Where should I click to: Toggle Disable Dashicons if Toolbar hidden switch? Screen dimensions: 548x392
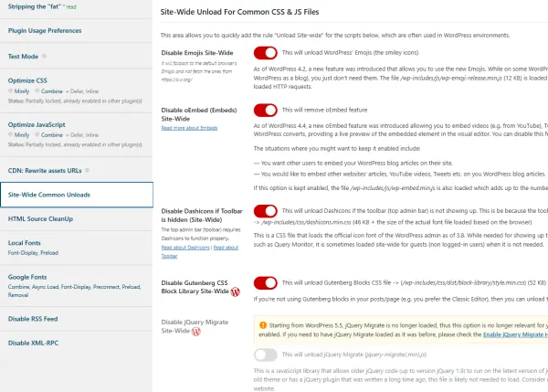coord(265,211)
